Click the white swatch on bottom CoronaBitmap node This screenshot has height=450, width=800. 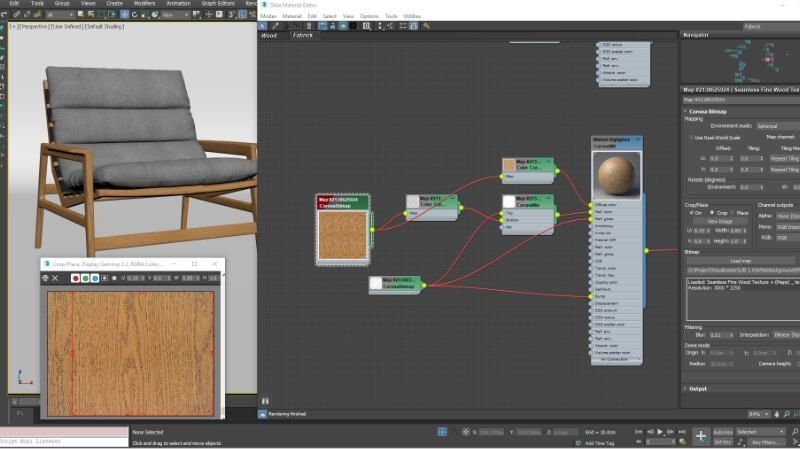(376, 283)
